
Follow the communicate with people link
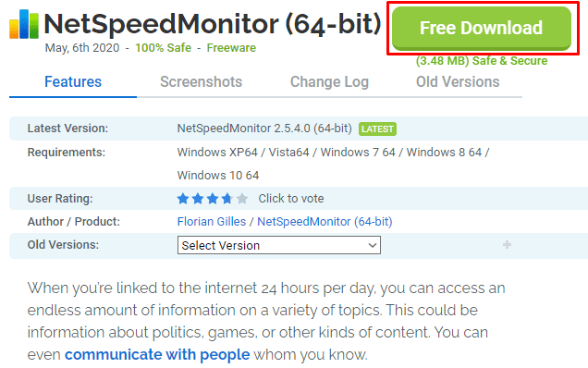pos(157,354)
